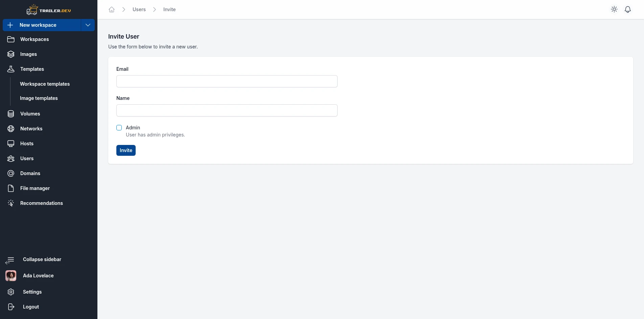Click the Users breadcrumb link
The image size is (644, 319).
coord(139,9)
